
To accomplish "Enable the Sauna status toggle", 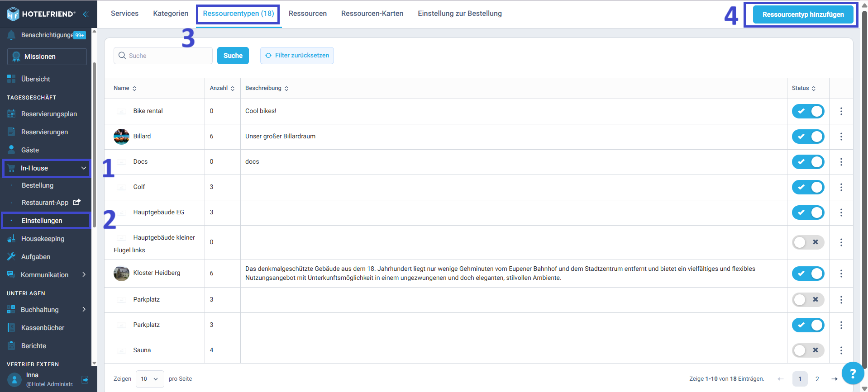I will [808, 350].
